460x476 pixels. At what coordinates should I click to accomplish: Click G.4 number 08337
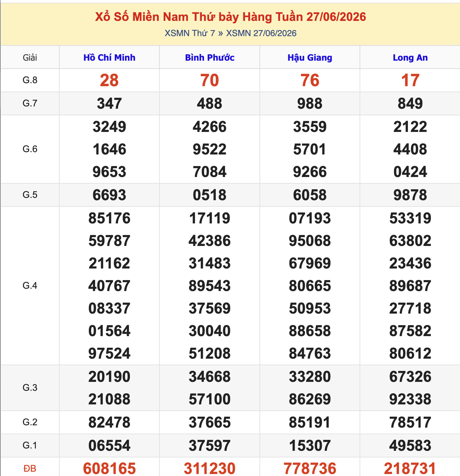click(x=109, y=308)
